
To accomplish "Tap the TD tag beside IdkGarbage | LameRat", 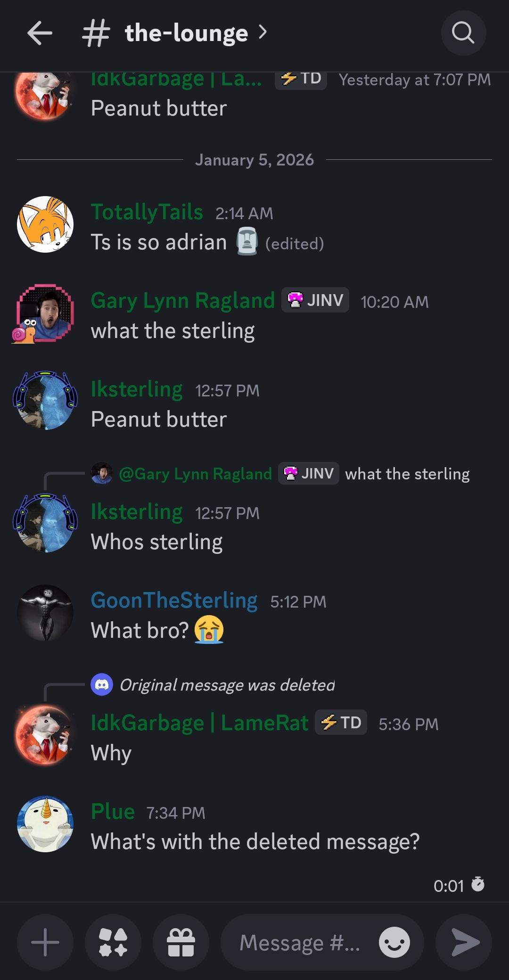I will tap(341, 722).
